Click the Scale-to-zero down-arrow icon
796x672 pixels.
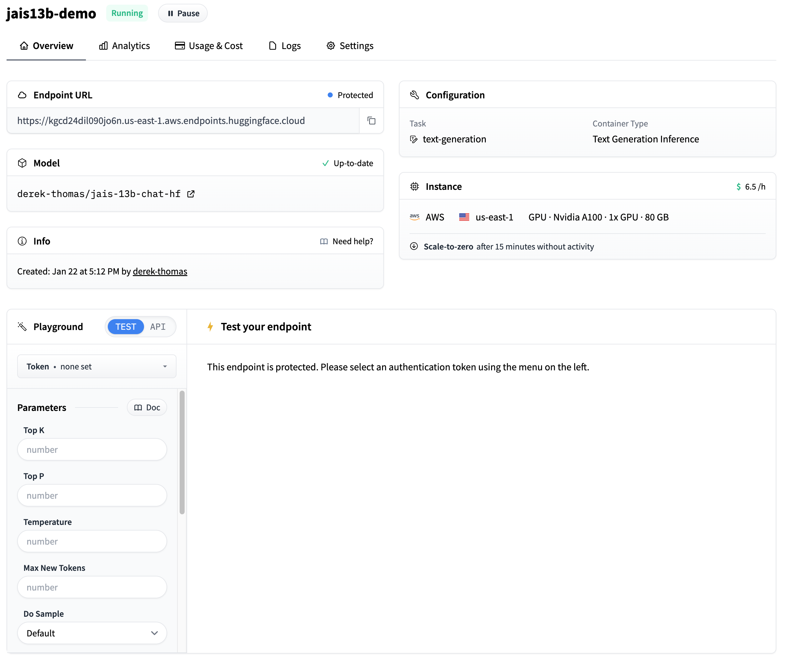414,246
